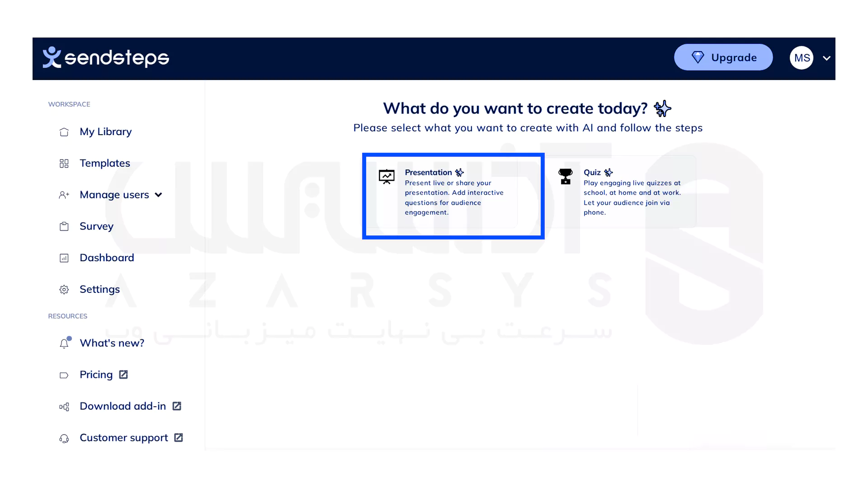Open Dashboard analytics panel
The image size is (868, 488).
(x=107, y=258)
